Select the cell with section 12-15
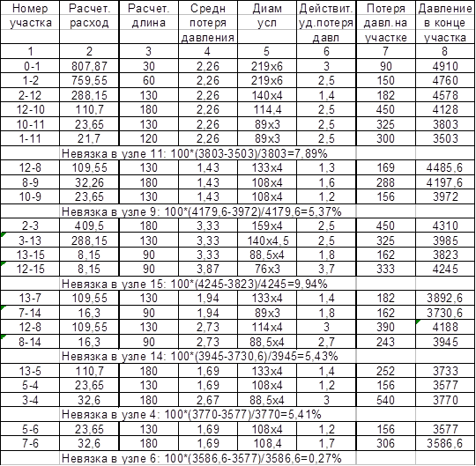Screen dimensions: 476x466 coord(30,269)
